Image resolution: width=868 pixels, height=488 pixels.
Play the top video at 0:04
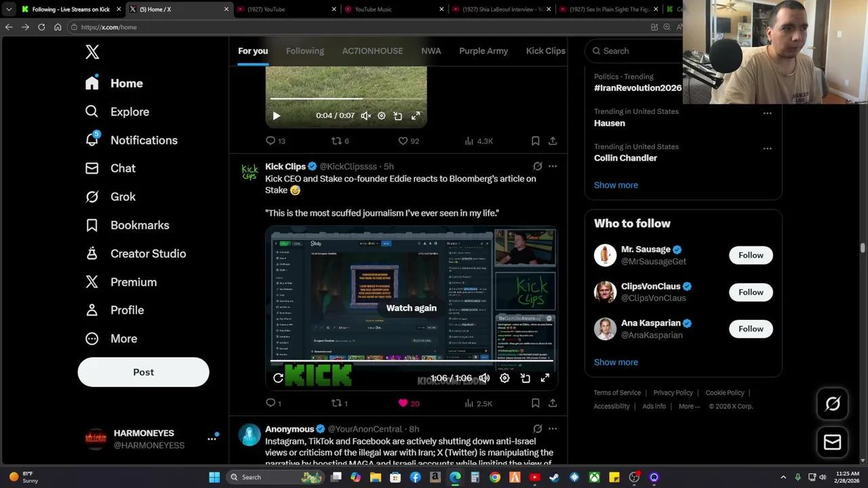[276, 116]
